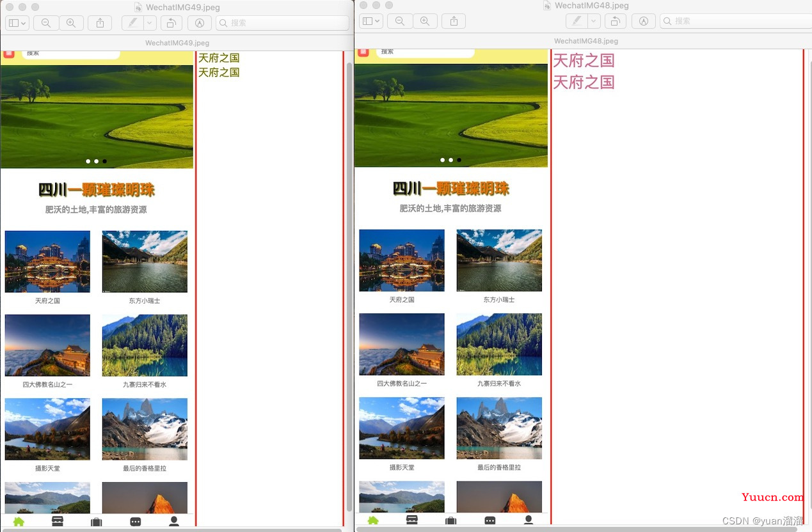Zoom in on the WechatIMG49.jpeg window
The height and width of the screenshot is (532, 812).
point(71,23)
